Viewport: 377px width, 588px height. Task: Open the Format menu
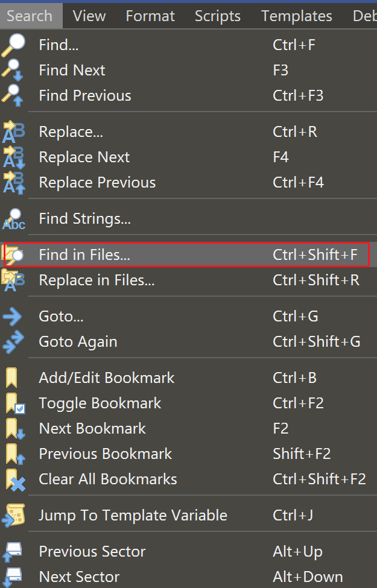(x=150, y=16)
